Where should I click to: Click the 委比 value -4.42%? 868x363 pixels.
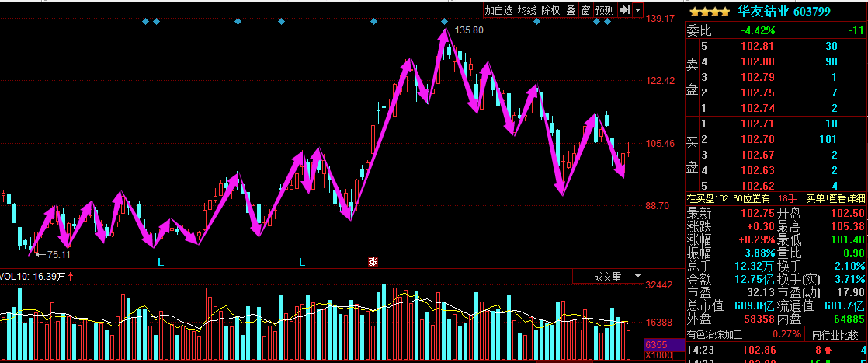click(759, 30)
